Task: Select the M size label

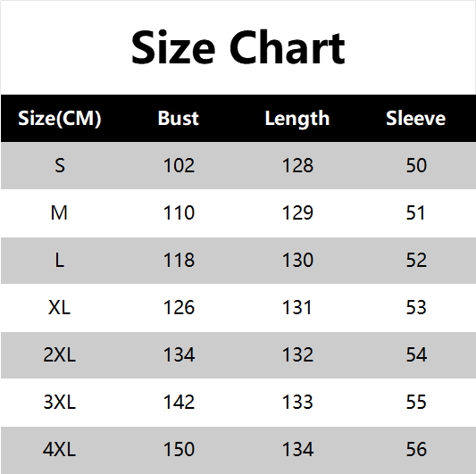Action: pos(59,212)
